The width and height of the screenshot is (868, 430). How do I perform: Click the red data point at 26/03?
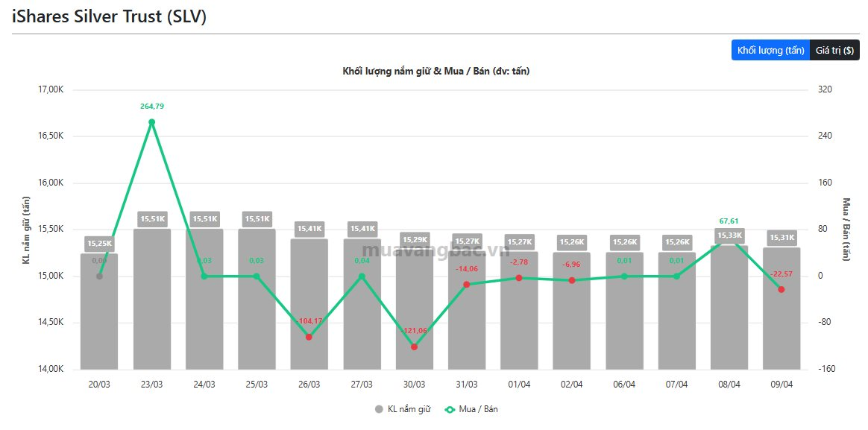tap(309, 337)
